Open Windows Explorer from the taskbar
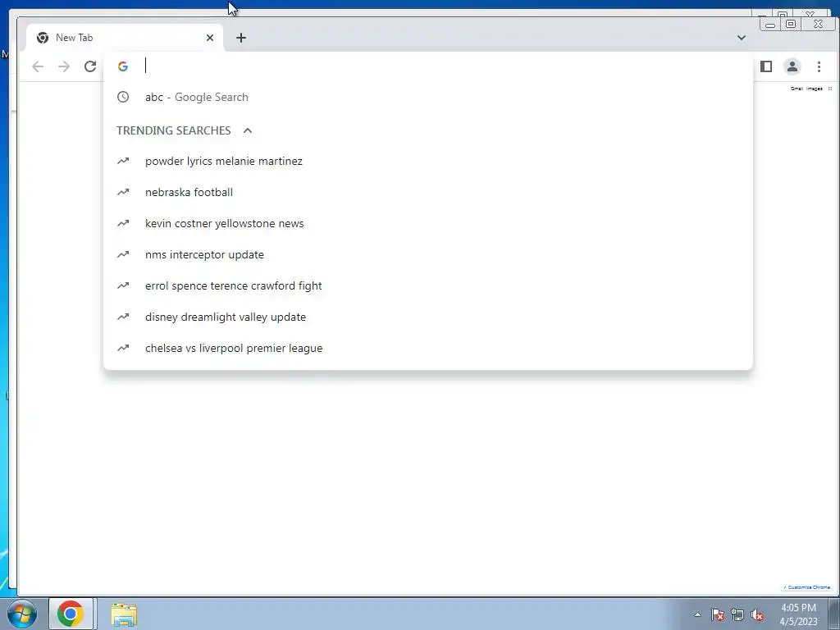Image resolution: width=840 pixels, height=630 pixels. 124,614
